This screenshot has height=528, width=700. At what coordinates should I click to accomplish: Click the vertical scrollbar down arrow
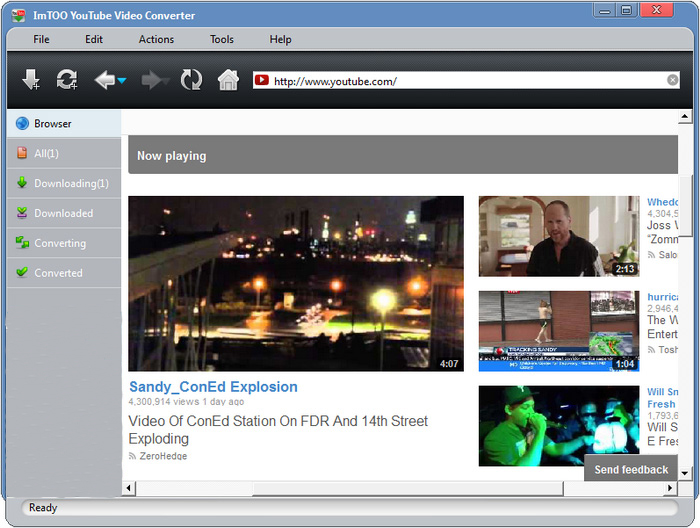click(685, 473)
